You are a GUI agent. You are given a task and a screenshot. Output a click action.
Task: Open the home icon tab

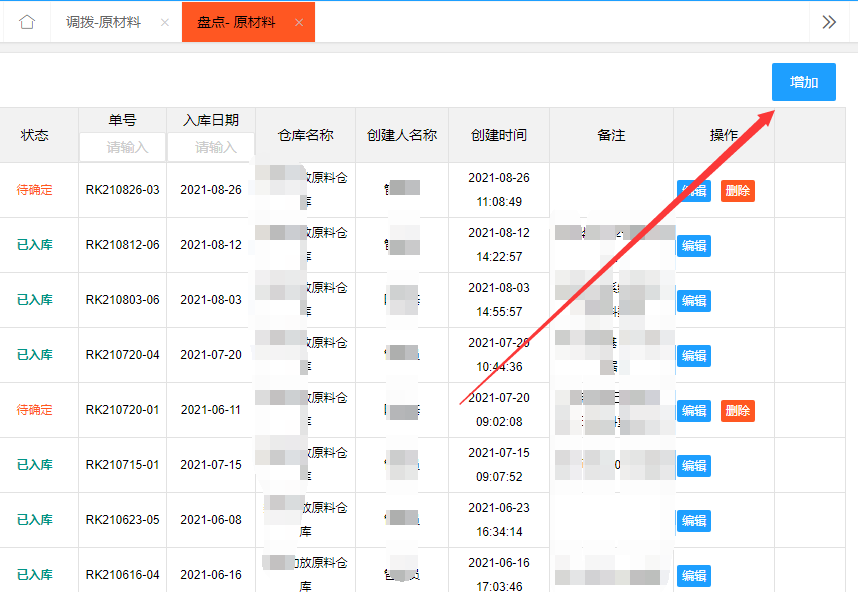tap(27, 22)
